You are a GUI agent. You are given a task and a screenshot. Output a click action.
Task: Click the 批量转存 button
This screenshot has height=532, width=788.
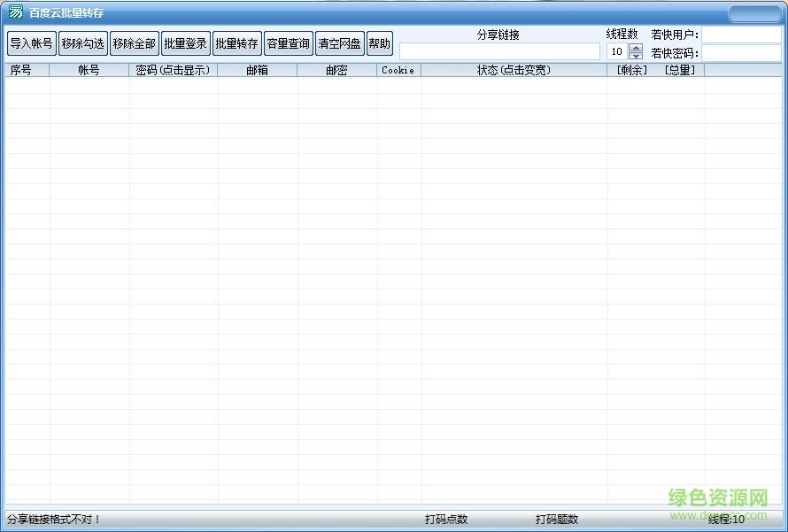[236, 43]
